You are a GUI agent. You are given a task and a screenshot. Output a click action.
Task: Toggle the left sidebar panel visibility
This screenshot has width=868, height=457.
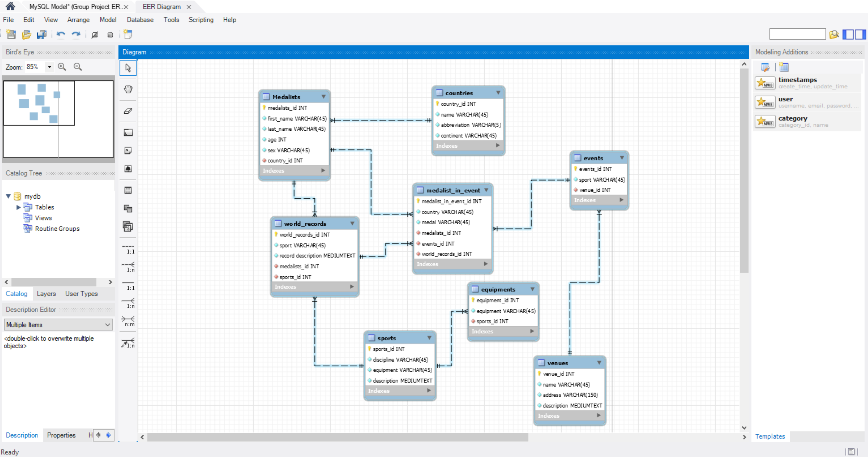848,34
